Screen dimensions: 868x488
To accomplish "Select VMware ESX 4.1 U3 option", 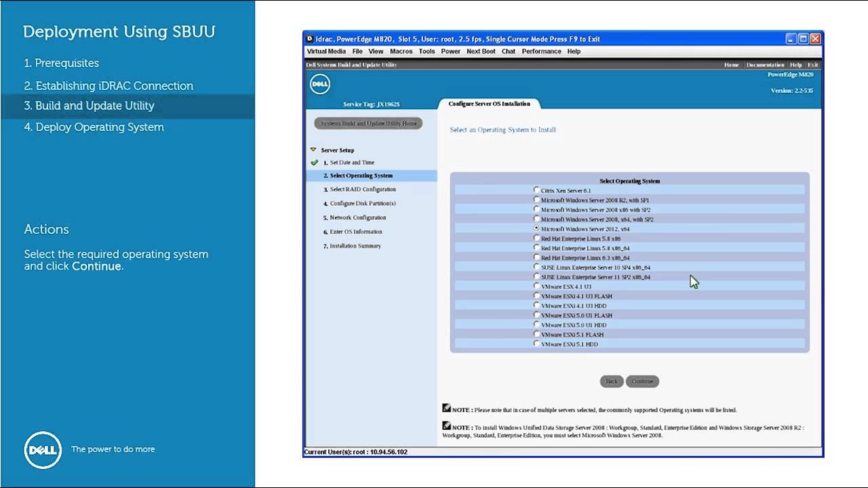I will coord(537,286).
